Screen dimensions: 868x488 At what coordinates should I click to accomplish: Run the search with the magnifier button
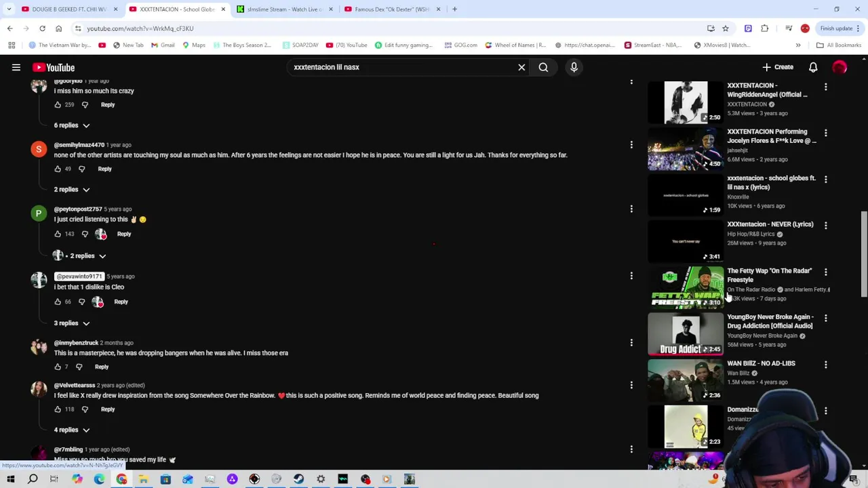(543, 67)
